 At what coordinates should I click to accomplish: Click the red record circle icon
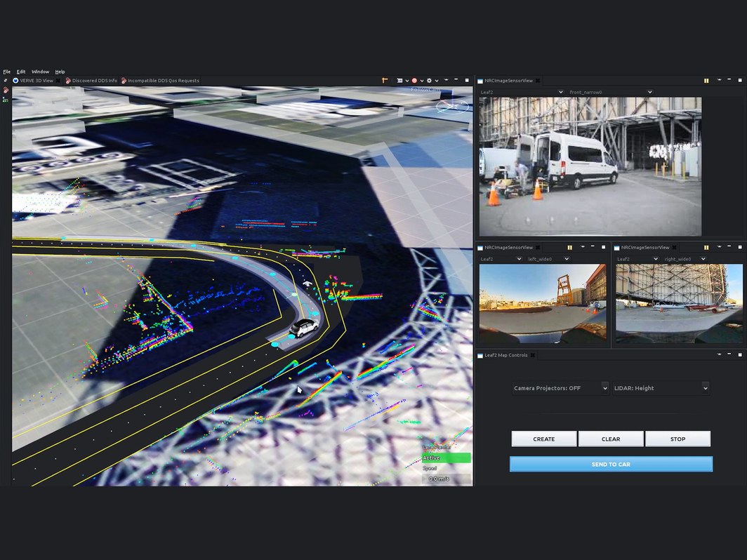coord(414,81)
